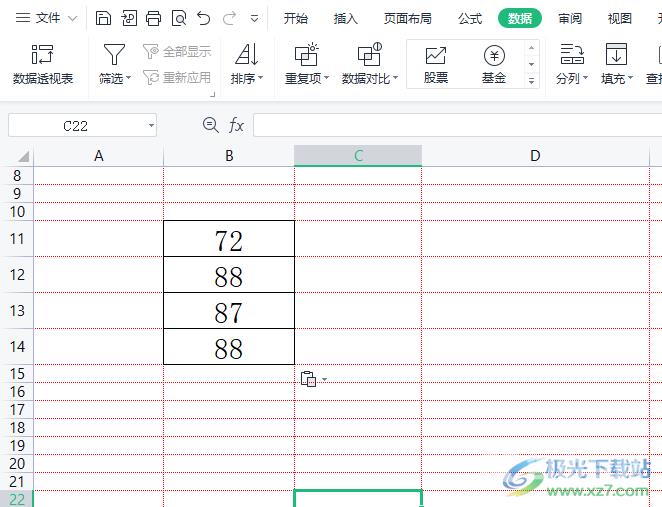Click the Redo arrow icon
The image size is (662, 507).
point(229,18)
